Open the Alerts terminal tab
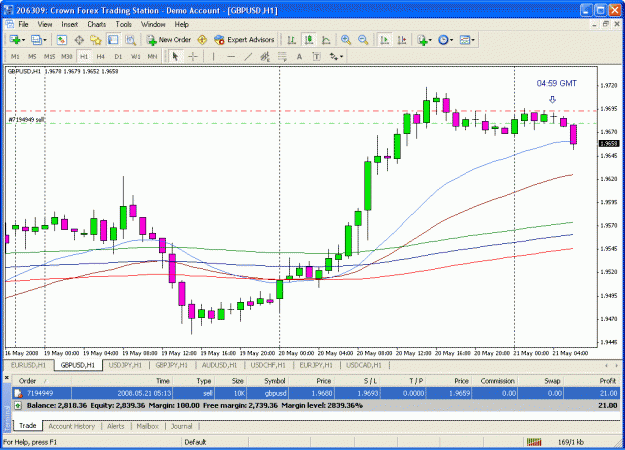625x450 pixels. click(116, 426)
